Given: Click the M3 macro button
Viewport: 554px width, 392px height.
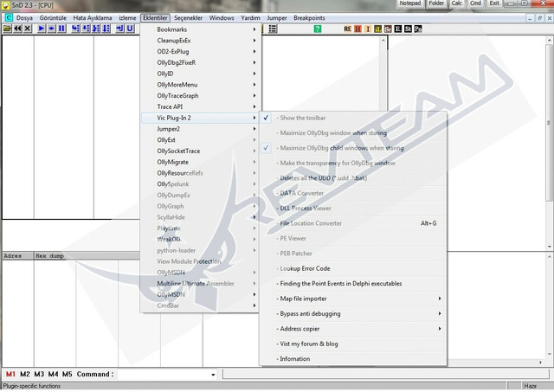Looking at the screenshot, I should 39,375.
